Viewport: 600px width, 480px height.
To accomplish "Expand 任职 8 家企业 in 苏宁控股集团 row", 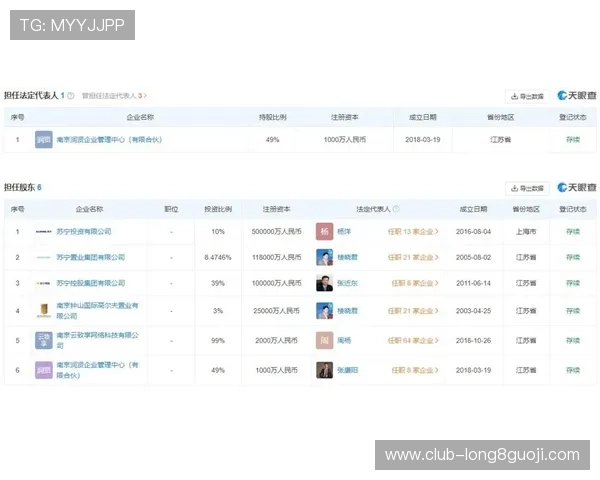I will coord(415,283).
